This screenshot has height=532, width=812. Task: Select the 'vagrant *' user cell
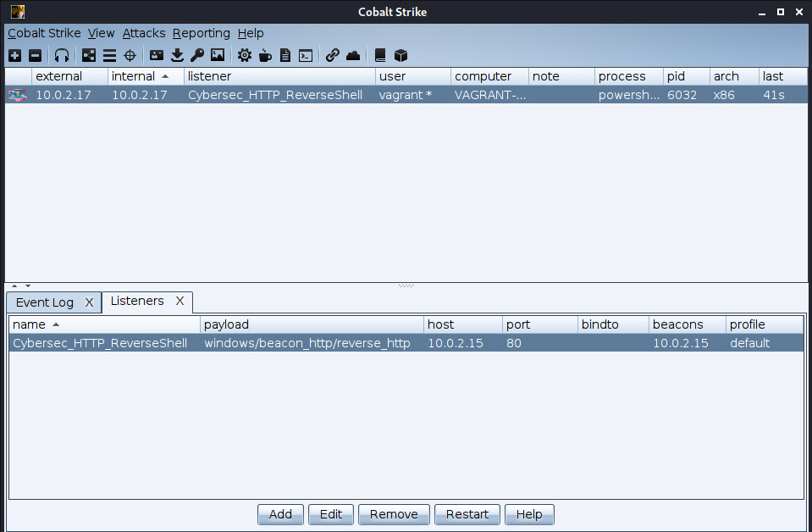pos(413,96)
